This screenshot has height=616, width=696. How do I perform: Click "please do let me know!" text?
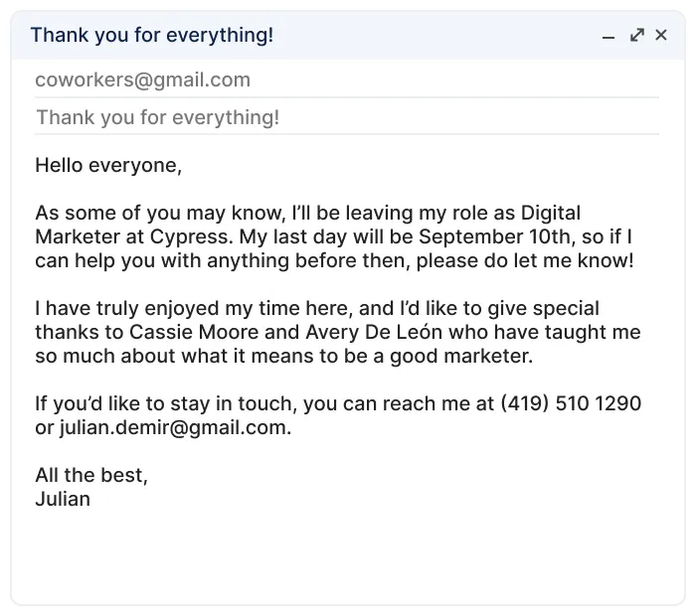click(525, 261)
